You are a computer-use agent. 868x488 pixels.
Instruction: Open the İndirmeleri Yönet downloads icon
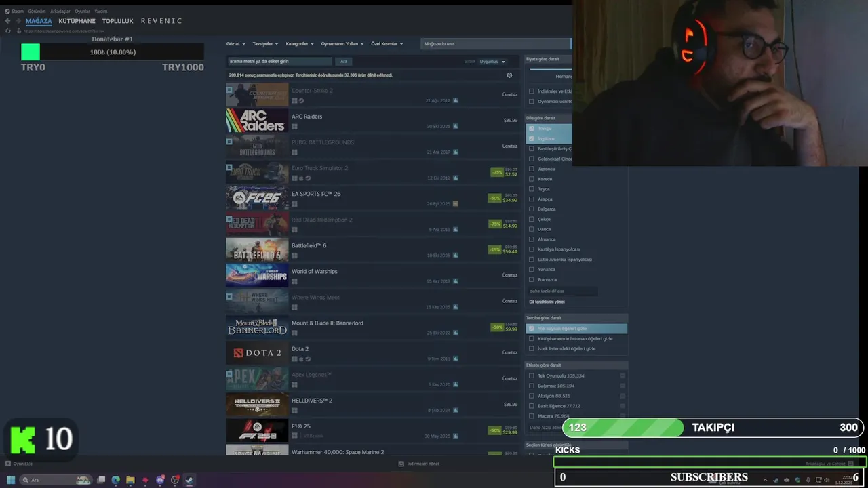pos(401,464)
